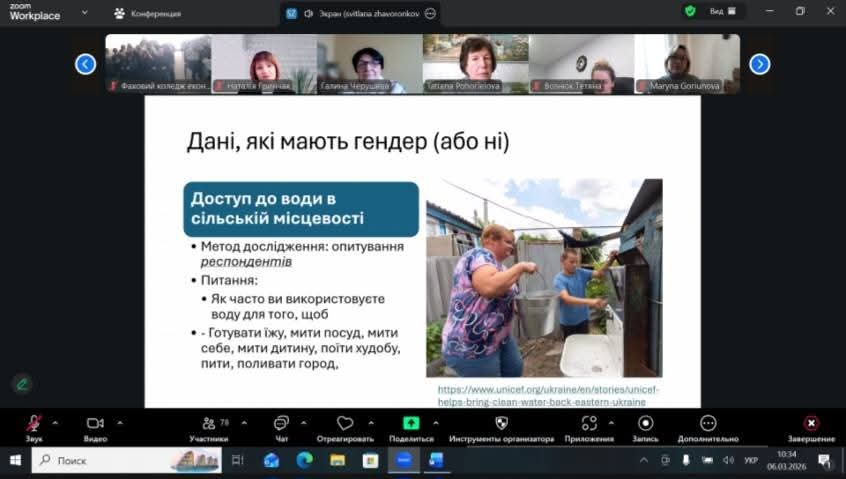Open Инструменты организатора shield icon

501,424
